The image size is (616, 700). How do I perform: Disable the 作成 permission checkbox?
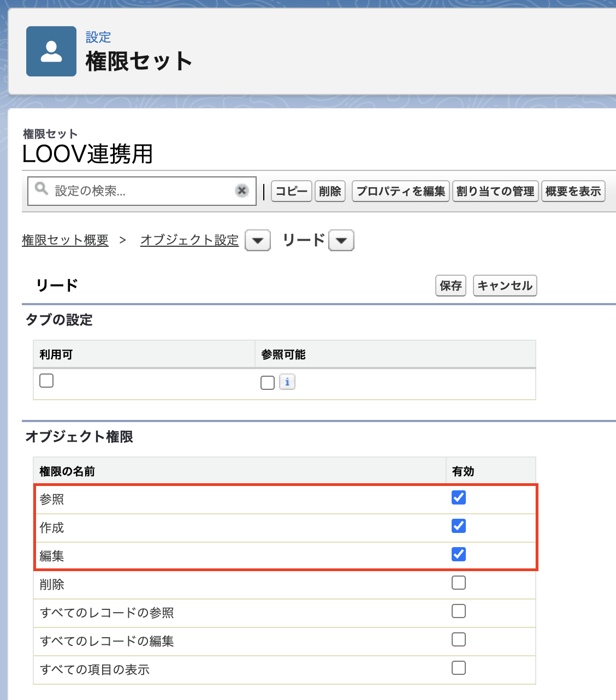459,526
